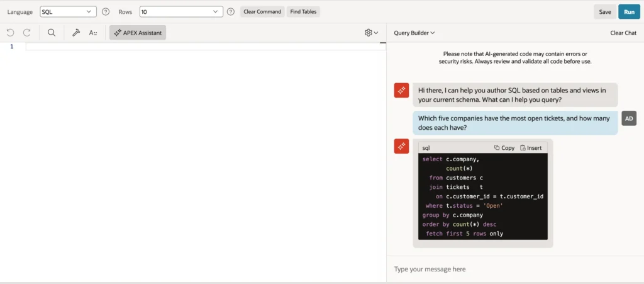Click the "fetch first 5 rows only" line
This screenshot has width=644, height=284.
465,234
